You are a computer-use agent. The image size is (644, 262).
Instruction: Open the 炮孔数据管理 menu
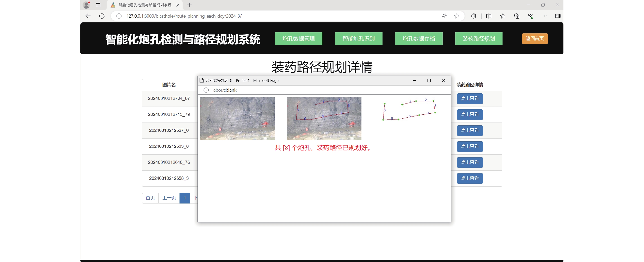coord(298,38)
